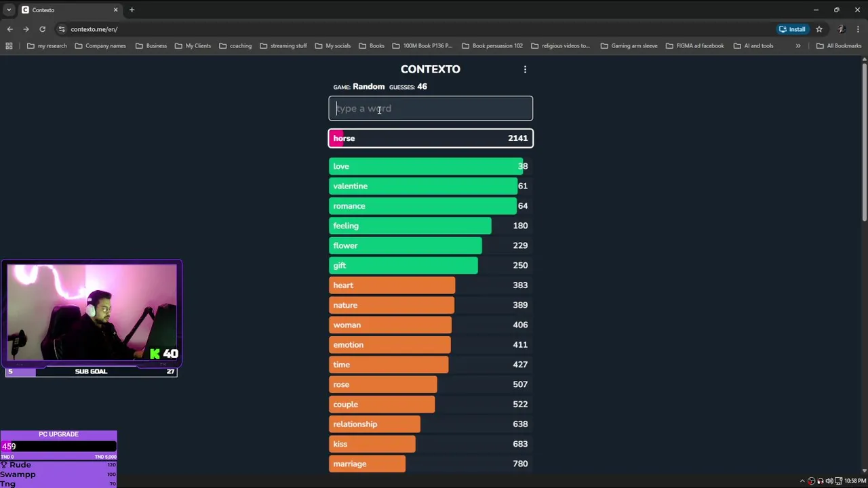Click the browser back arrow

(9, 29)
